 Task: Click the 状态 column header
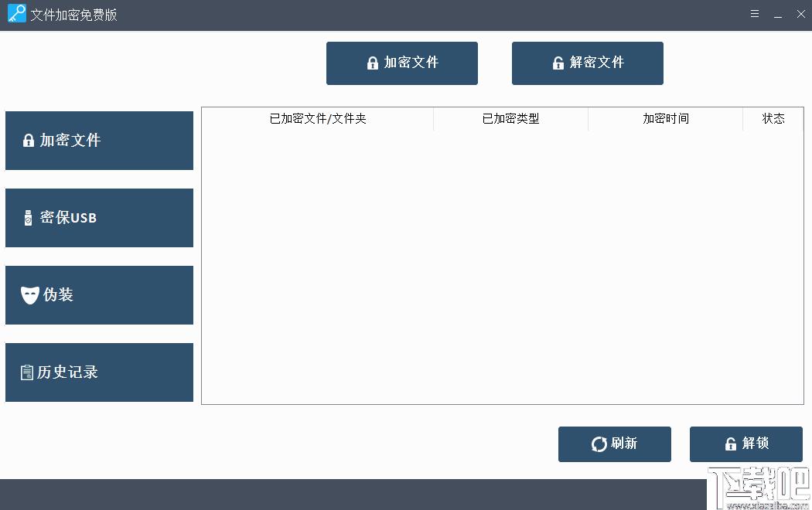[x=773, y=118]
